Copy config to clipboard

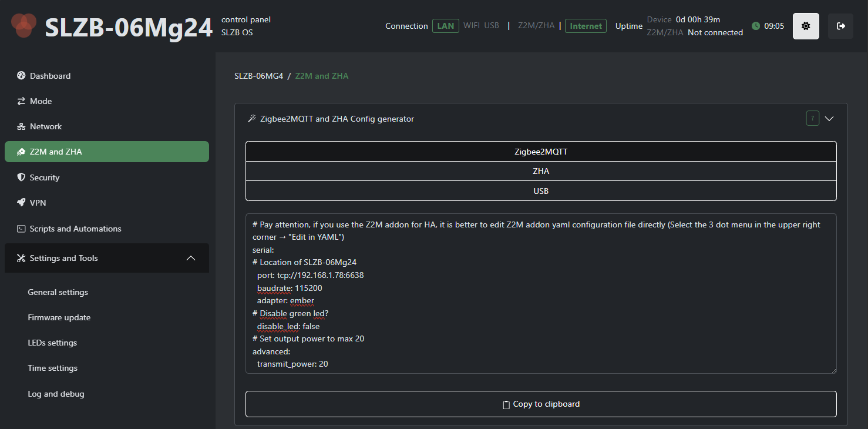click(541, 404)
